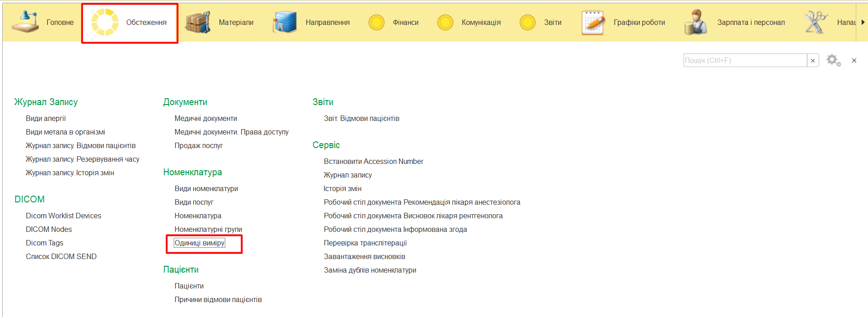Select Встановити Accession Number
The height and width of the screenshot is (317, 868).
pyautogui.click(x=373, y=162)
